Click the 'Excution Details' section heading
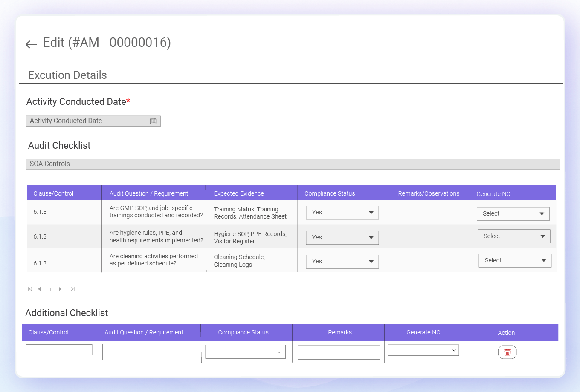Image resolution: width=580 pixels, height=392 pixels. click(67, 75)
